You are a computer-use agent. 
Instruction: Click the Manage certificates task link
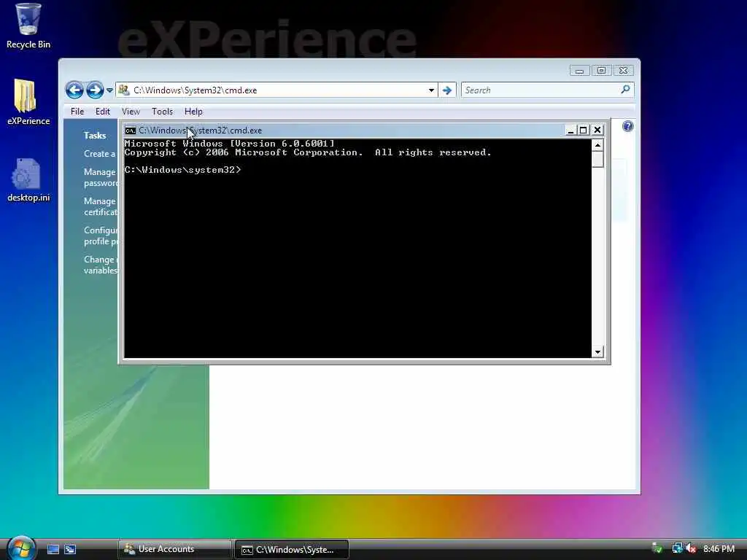click(x=101, y=206)
